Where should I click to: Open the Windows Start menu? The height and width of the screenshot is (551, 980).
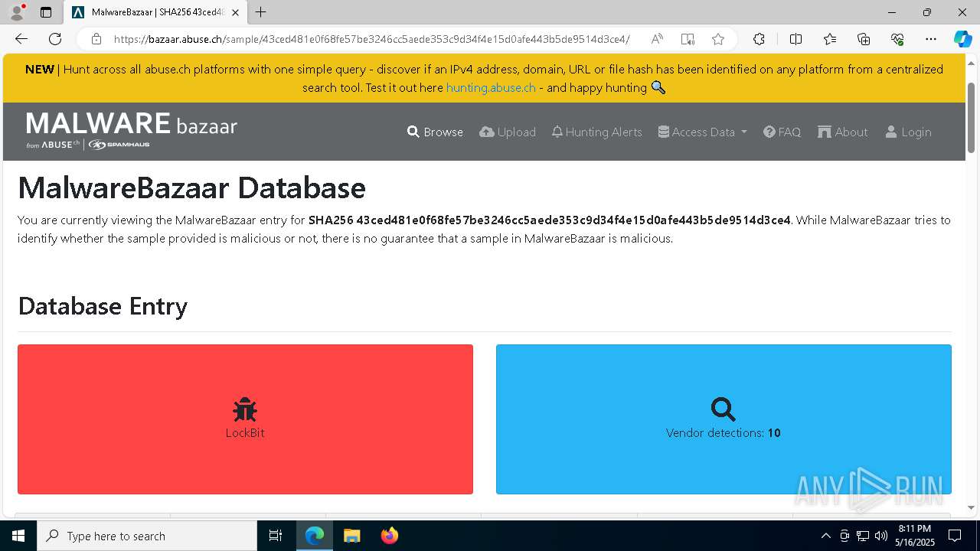[18, 536]
